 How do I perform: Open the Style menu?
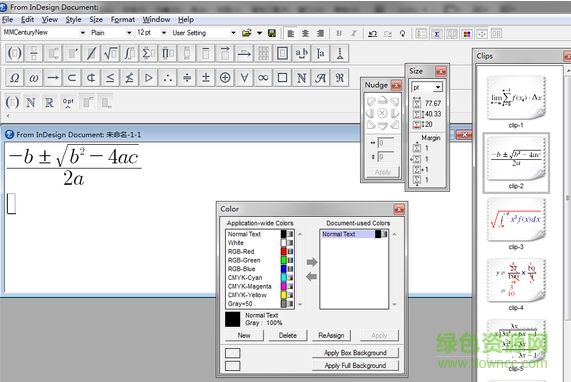tap(73, 20)
